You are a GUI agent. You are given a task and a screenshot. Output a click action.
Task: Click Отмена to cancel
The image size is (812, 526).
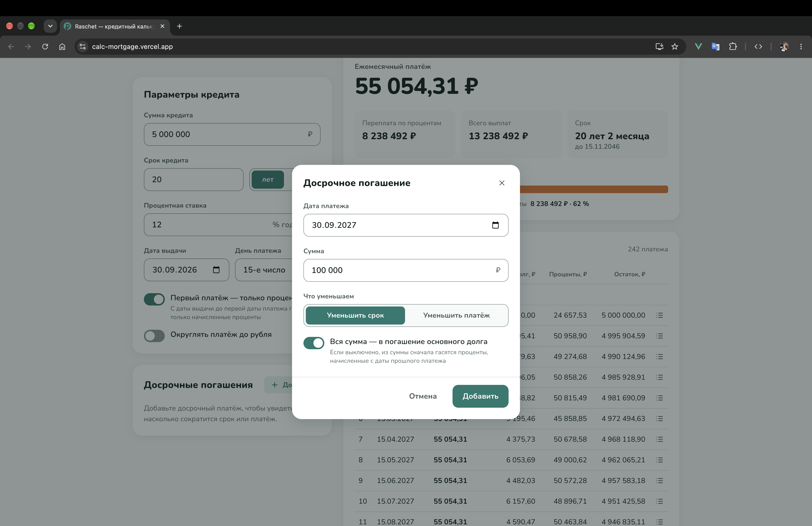click(x=423, y=396)
